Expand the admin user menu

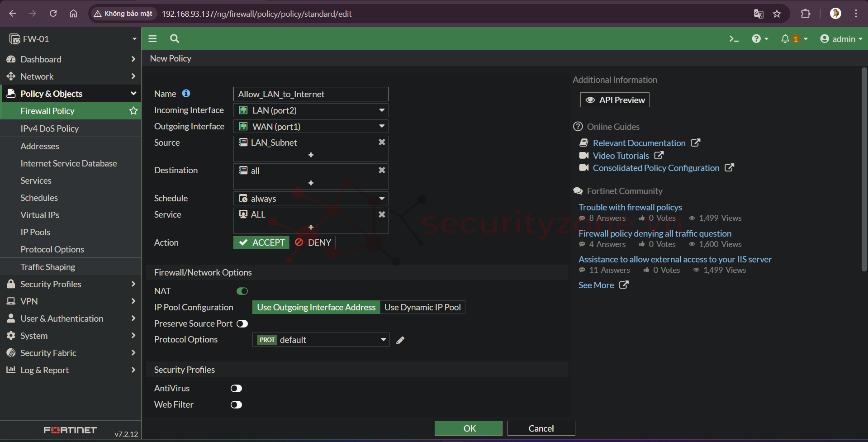pos(841,39)
